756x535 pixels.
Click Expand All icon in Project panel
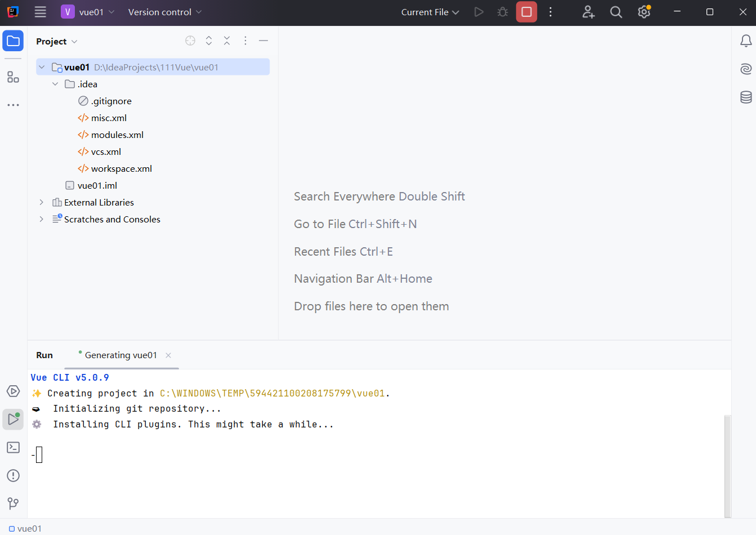pos(209,41)
